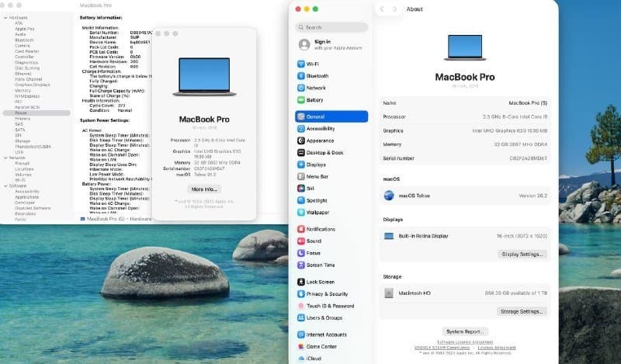
Task: Click Graphics row in System Settings About
Action: (x=465, y=130)
